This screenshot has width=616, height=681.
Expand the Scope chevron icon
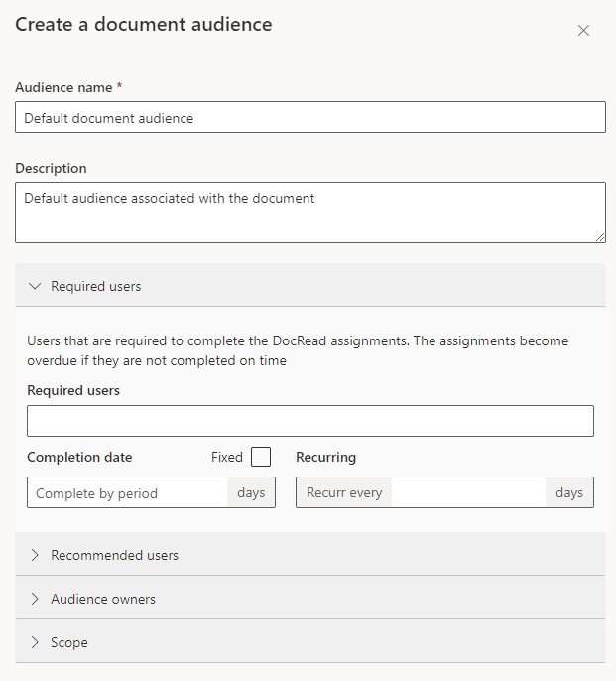(x=35, y=642)
